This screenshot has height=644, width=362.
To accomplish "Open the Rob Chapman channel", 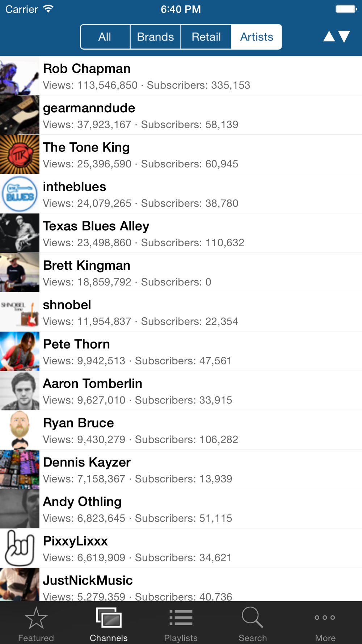I will [x=181, y=76].
